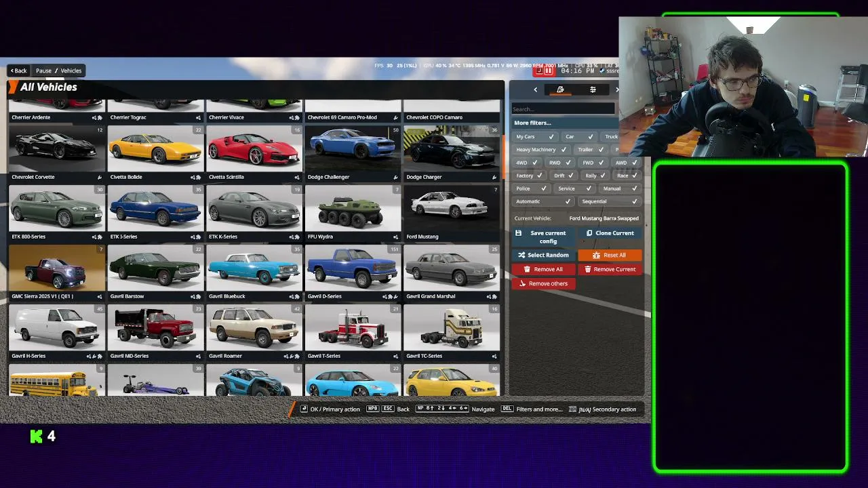868x488 pixels.
Task: Toggle the Race filter
Action: pyautogui.click(x=627, y=176)
